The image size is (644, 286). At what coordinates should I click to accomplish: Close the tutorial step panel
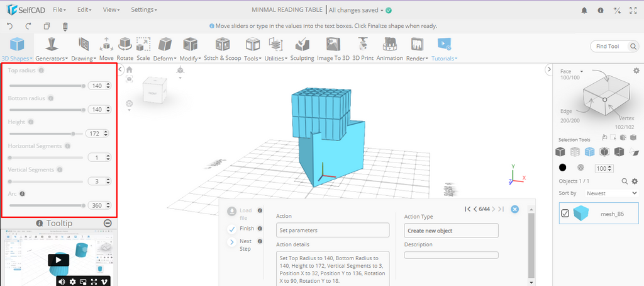pos(514,209)
